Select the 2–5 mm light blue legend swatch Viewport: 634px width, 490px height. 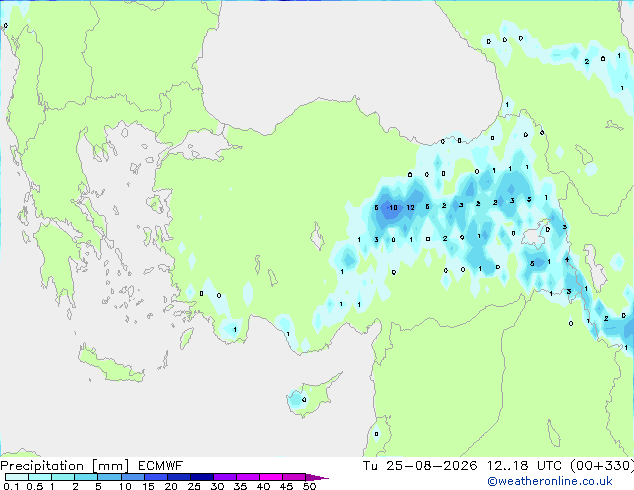pos(87,477)
